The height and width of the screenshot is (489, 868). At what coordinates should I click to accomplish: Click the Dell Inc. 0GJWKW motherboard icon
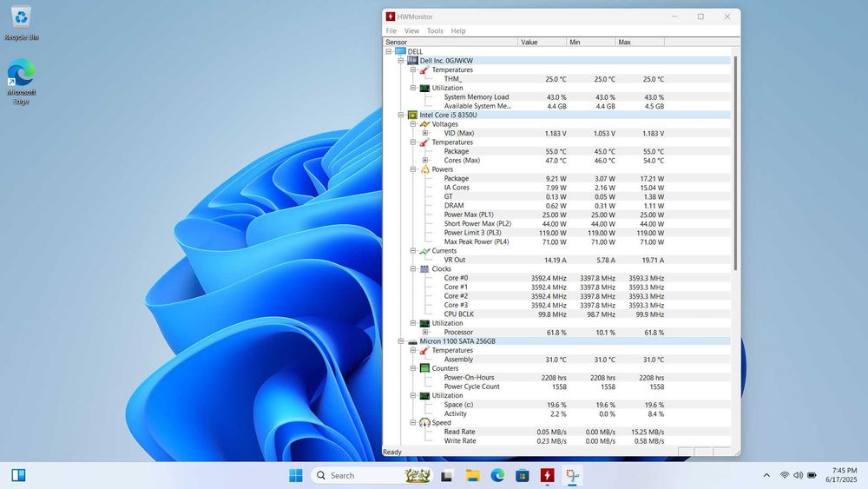coord(412,60)
